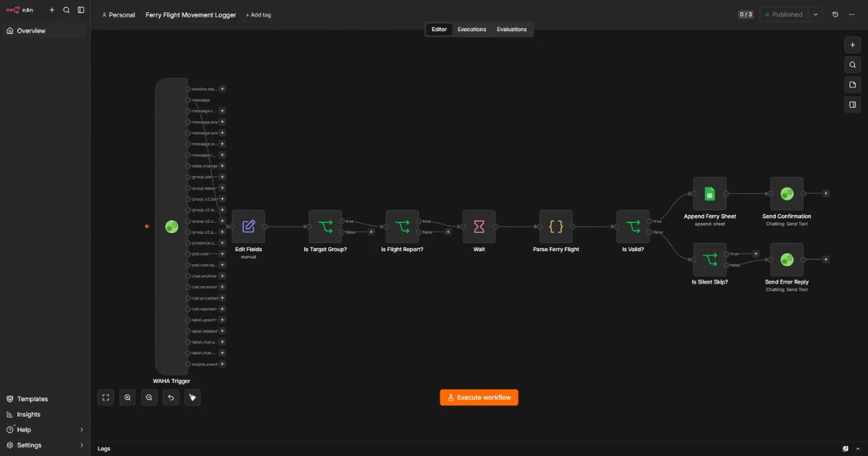Viewport: 868px width, 456px height.
Task: Click the Execute workflow button
Action: tap(479, 397)
